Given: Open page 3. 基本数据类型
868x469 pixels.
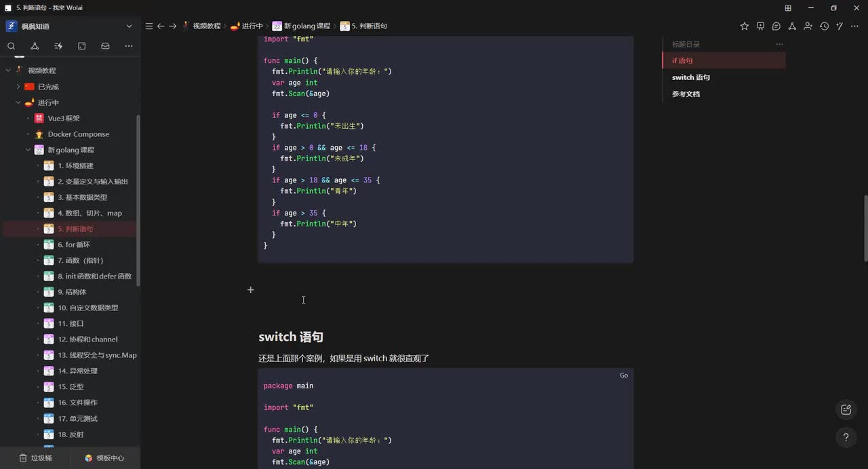Looking at the screenshot, I should point(82,197).
